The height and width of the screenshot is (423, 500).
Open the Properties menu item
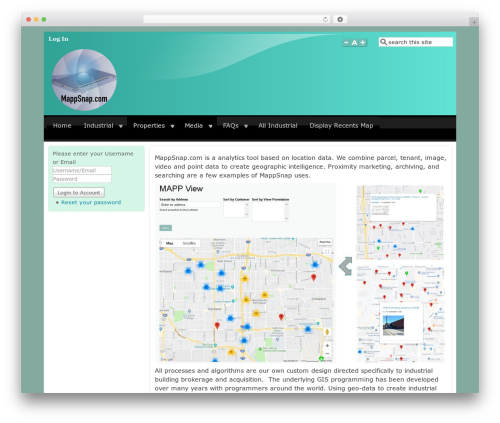click(x=149, y=126)
